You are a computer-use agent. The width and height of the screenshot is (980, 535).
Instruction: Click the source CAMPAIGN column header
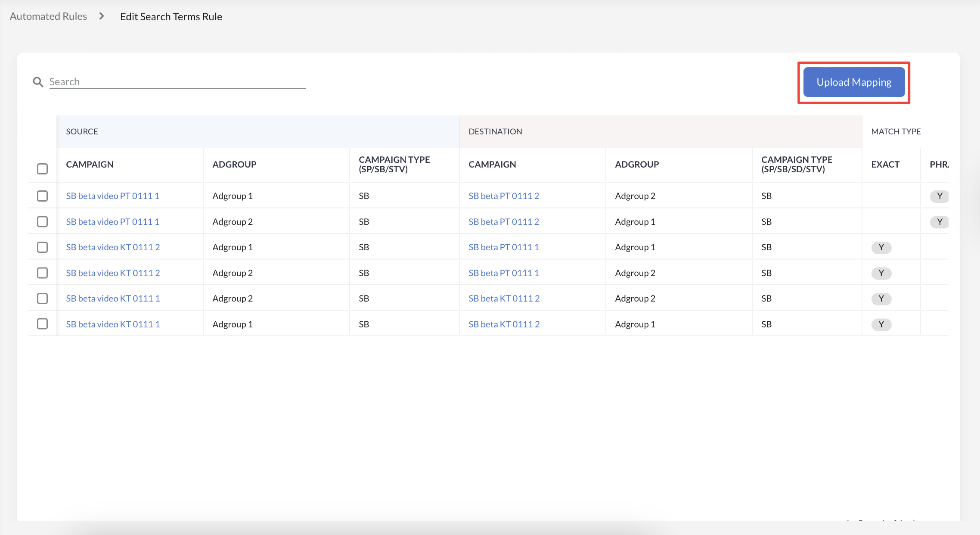click(90, 164)
